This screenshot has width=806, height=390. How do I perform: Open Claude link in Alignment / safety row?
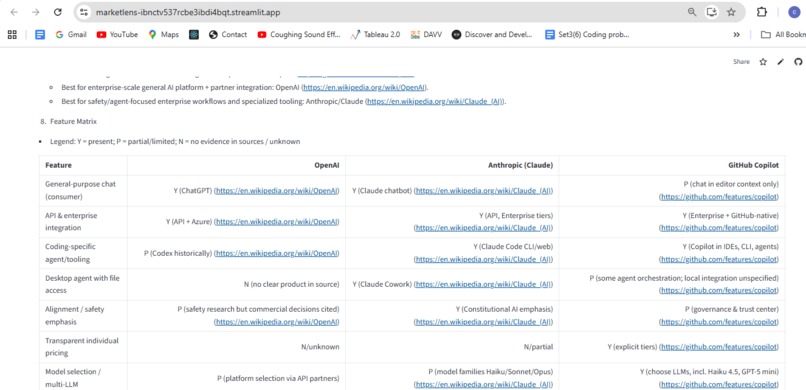point(483,322)
